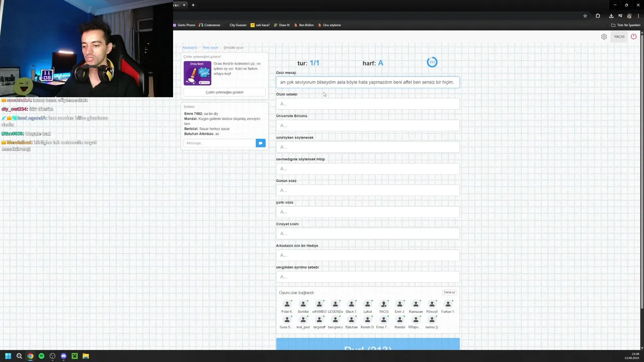Click chat line 'Berbilal: Susar herkez susar'
The height and width of the screenshot is (362, 644).
click(207, 129)
